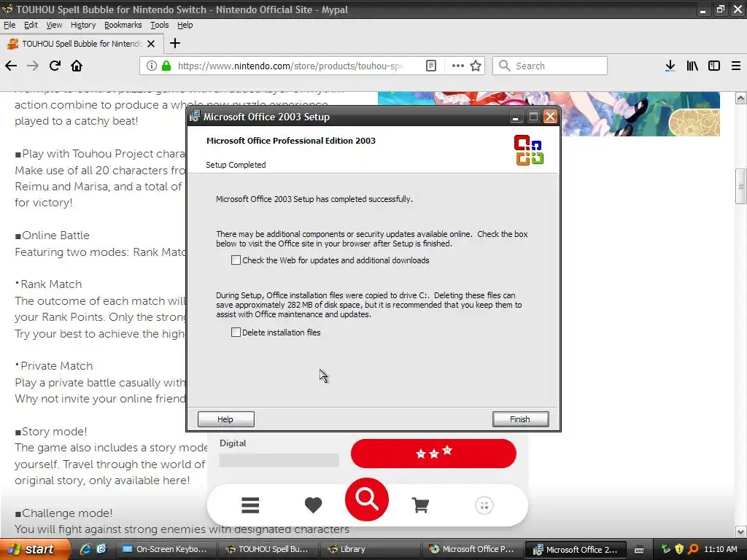Open the History menu

point(83,25)
